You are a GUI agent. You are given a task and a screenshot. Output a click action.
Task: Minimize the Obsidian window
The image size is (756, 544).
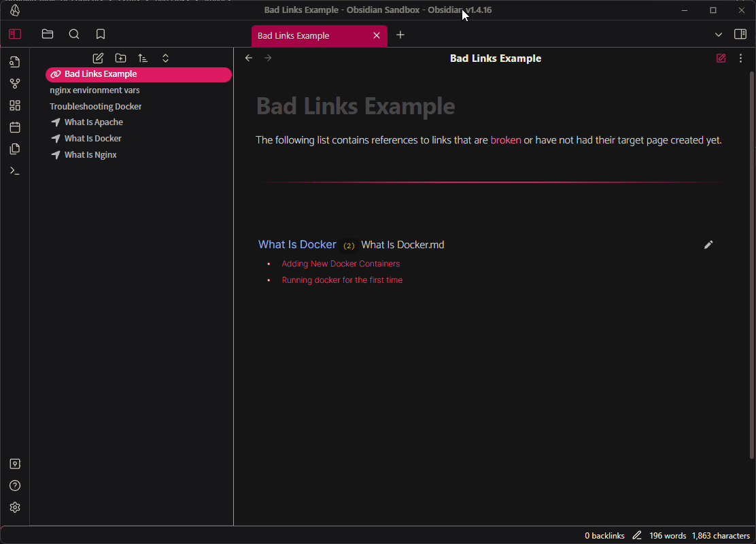(684, 10)
